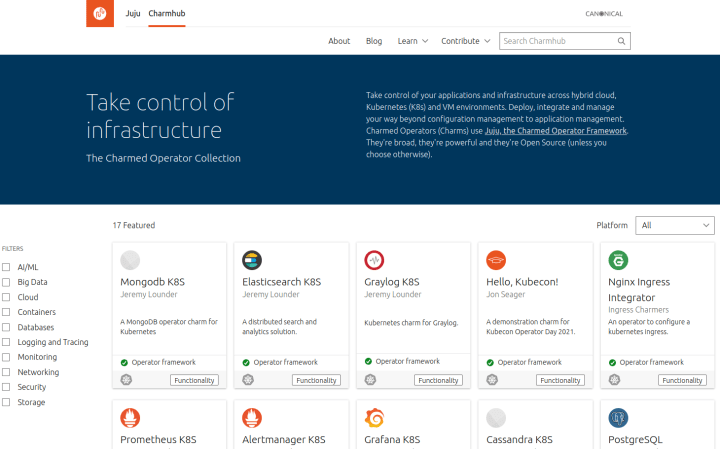720x449 pixels.
Task: Click Kubernetes wheel icon on Nginx Ingress card
Action: [614, 380]
